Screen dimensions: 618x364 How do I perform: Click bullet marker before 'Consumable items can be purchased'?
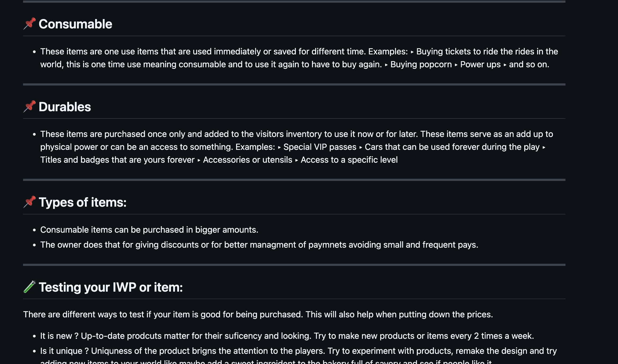click(34, 230)
